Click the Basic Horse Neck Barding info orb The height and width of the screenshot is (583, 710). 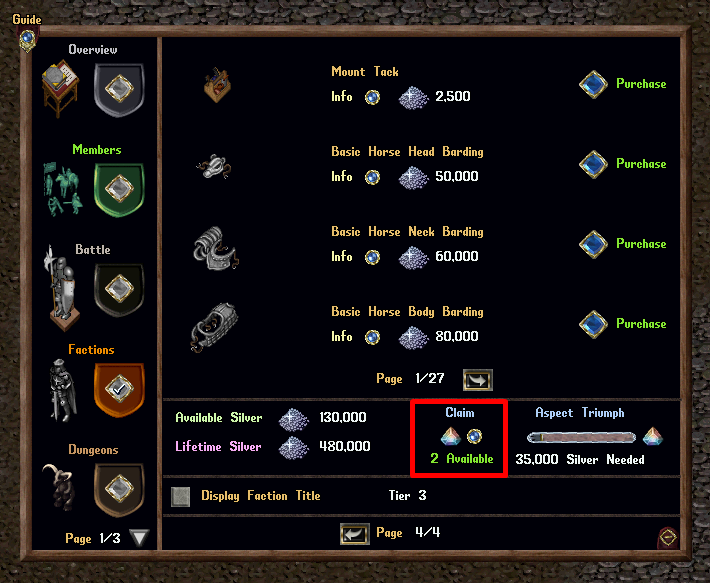(372, 257)
